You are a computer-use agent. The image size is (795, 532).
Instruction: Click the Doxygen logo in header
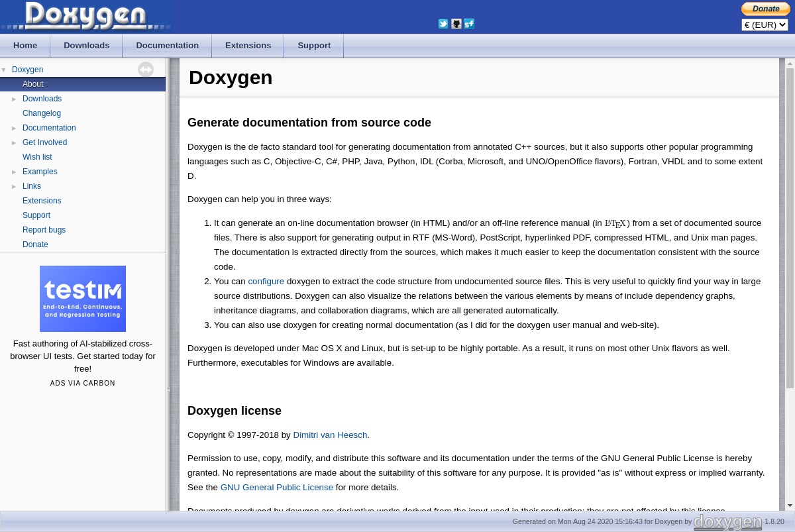[x=86, y=16]
